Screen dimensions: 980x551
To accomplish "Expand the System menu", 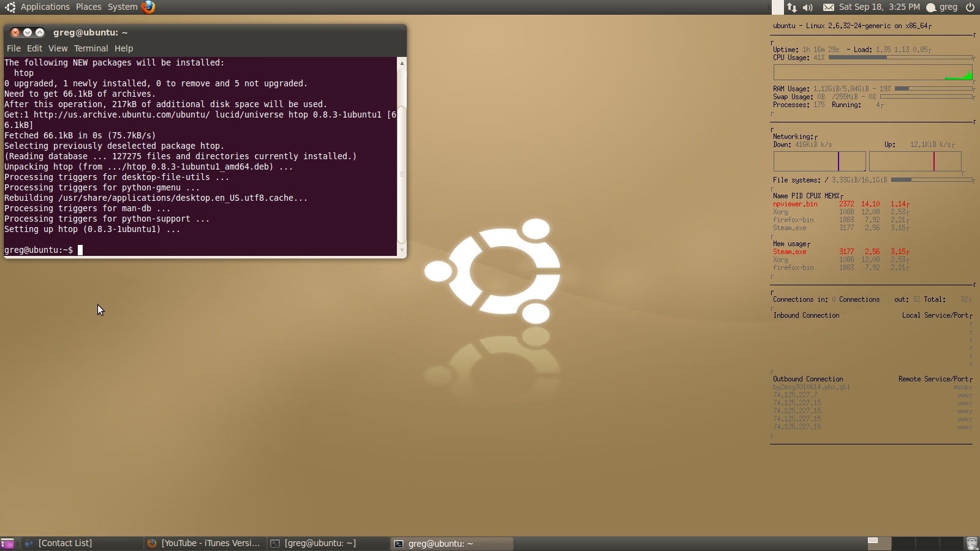I will pos(123,7).
